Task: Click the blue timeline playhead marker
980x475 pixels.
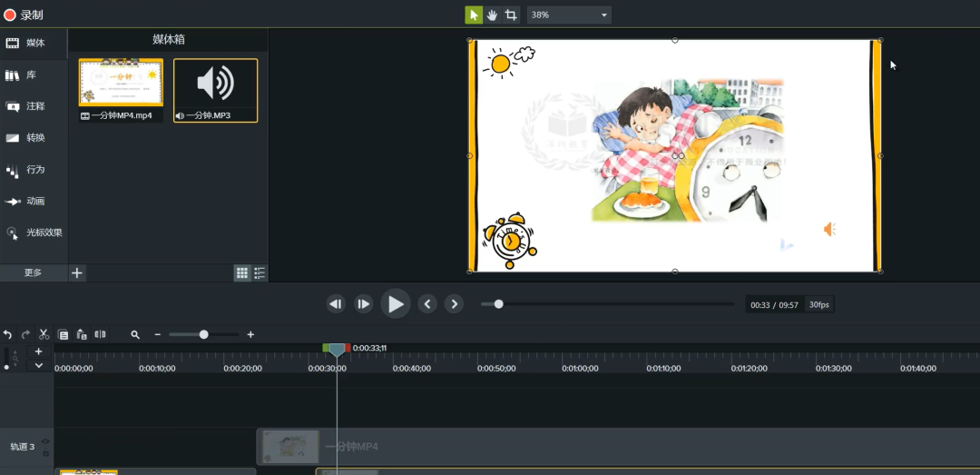Action: coord(337,351)
